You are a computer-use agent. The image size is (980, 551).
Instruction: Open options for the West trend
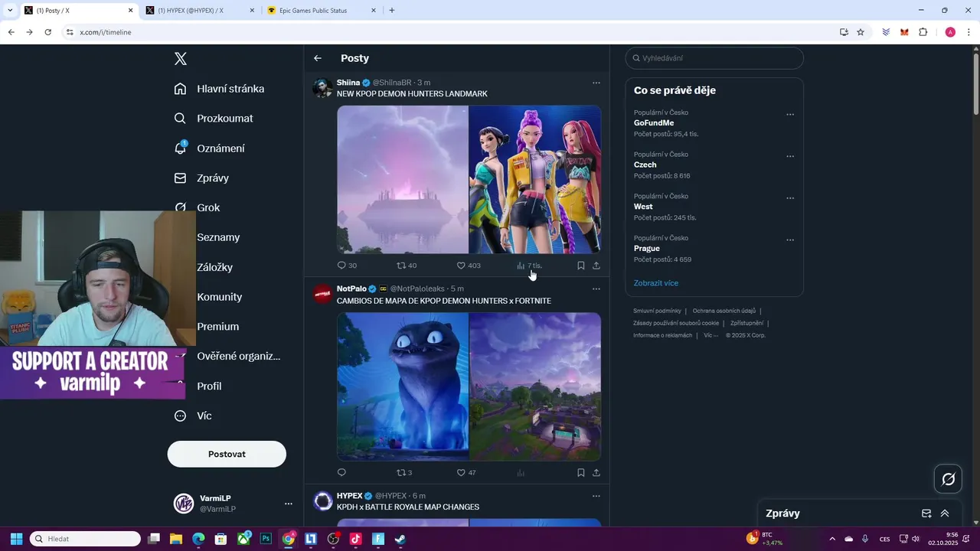coord(790,198)
